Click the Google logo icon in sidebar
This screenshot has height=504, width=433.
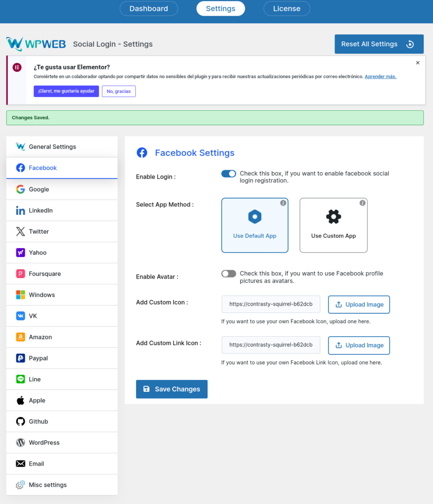pos(21,189)
